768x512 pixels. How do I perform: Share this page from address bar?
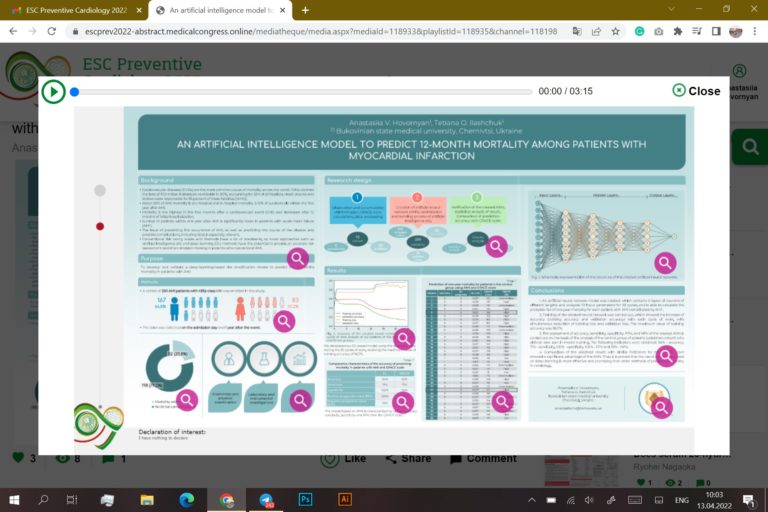pos(596,31)
